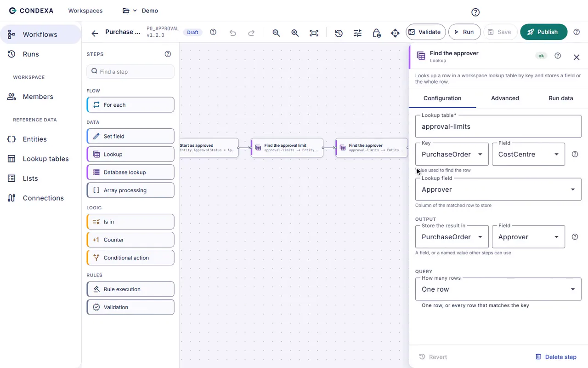This screenshot has height=368, width=588.
Task: Click the Find a step search field
Action: (130, 71)
